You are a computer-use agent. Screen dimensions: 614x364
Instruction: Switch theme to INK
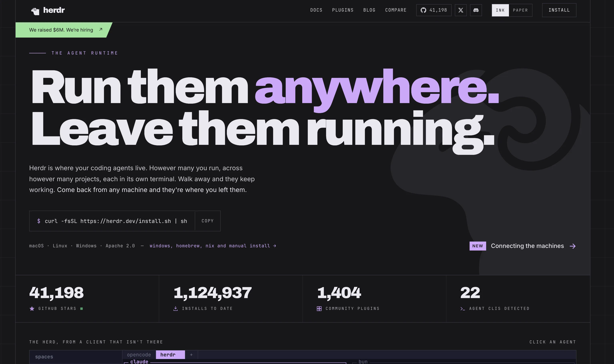tap(500, 10)
